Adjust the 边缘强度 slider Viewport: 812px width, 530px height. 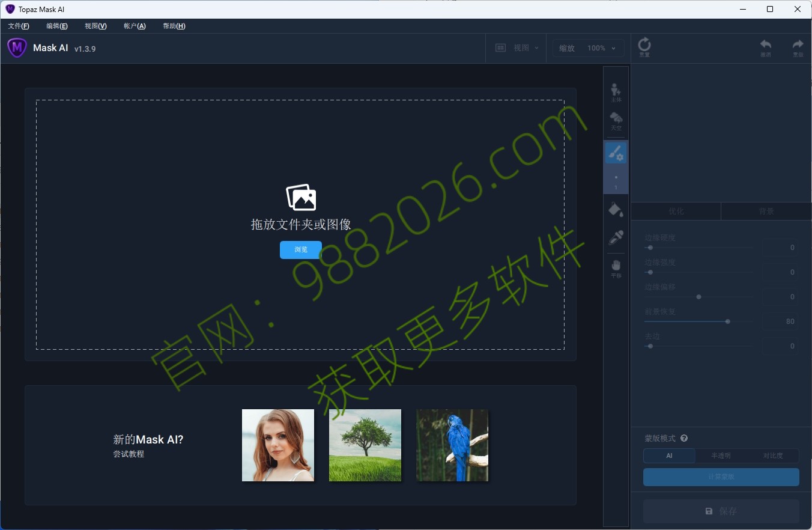click(698, 272)
